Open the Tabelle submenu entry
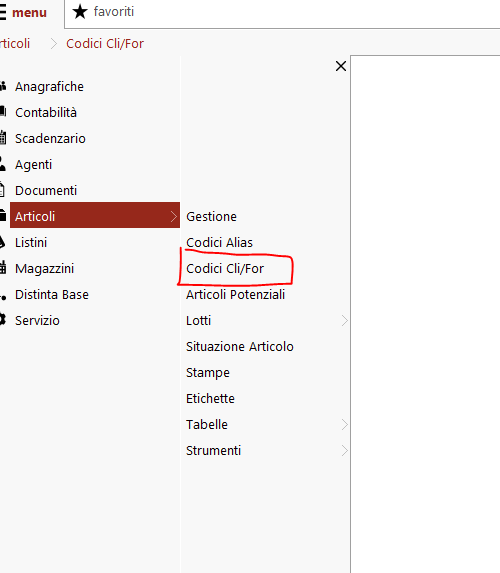 click(207, 425)
